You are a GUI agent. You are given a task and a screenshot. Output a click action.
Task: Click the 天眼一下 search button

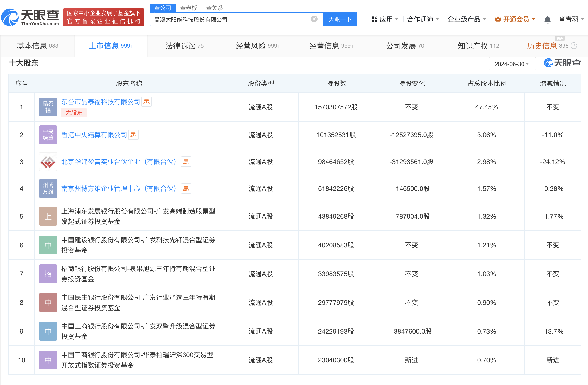pyautogui.click(x=340, y=19)
